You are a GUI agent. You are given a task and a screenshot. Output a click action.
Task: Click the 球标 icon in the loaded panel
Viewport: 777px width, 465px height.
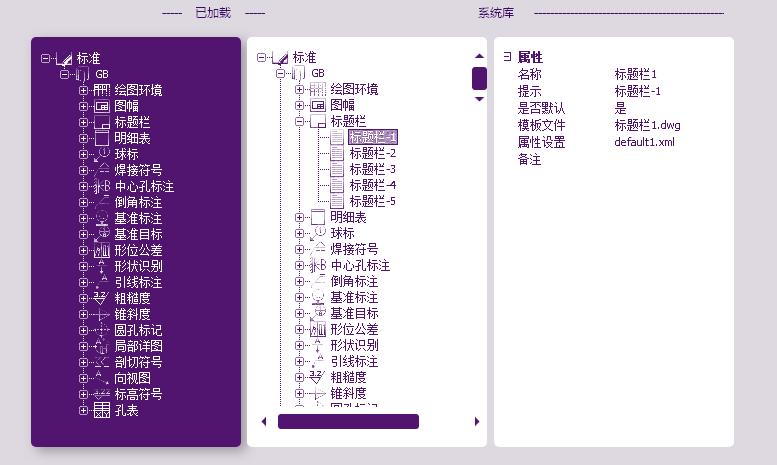click(102, 154)
